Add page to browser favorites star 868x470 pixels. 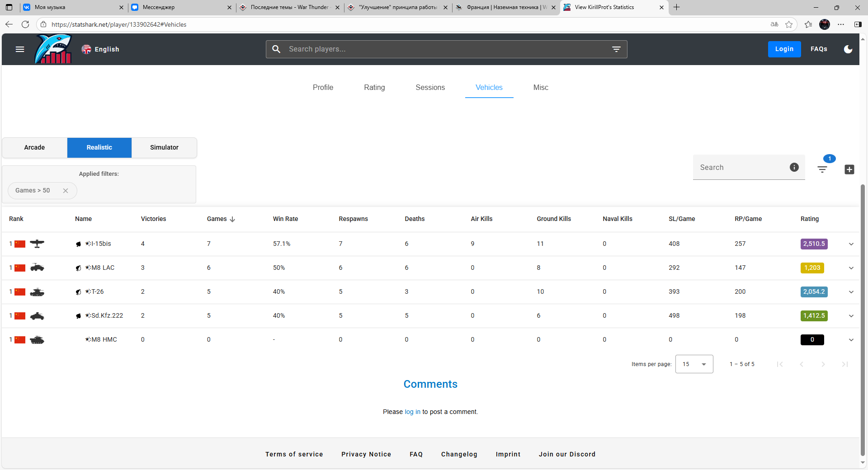[x=789, y=24]
